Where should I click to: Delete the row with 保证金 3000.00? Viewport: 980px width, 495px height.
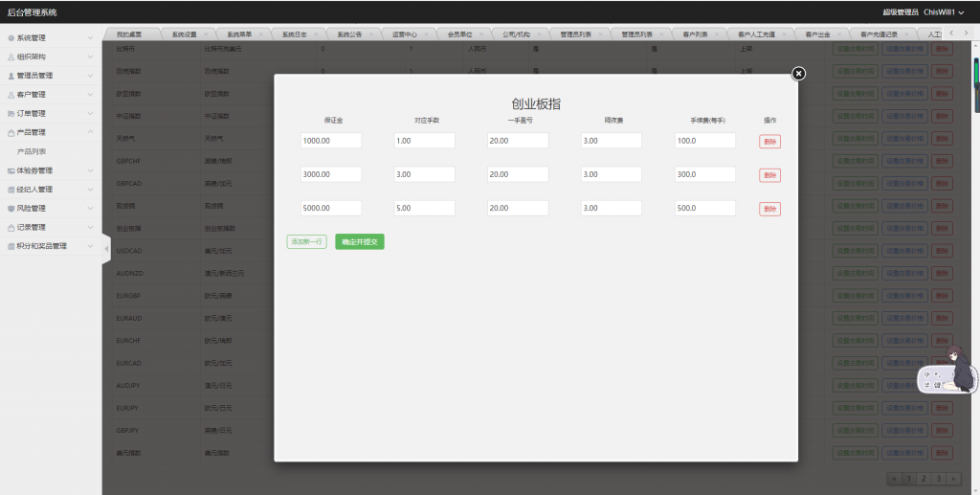tap(769, 175)
